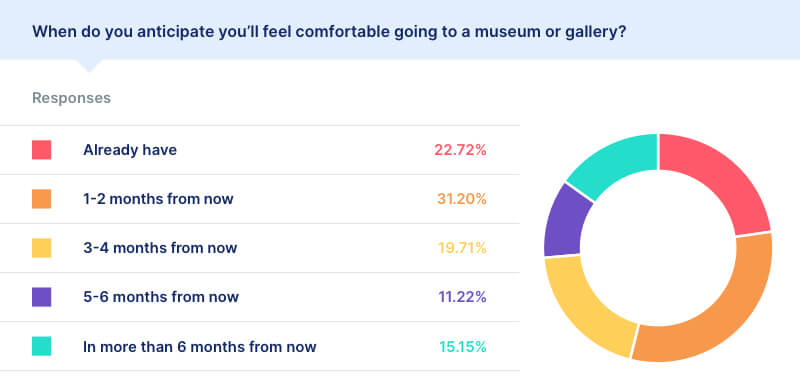Click the museum or gallery question title
The image size is (800, 387).
click(x=329, y=32)
